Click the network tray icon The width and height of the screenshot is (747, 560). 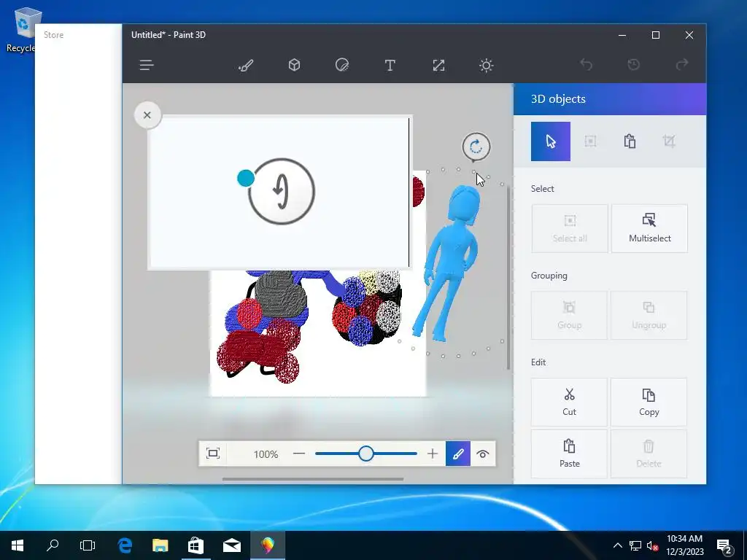pos(635,545)
